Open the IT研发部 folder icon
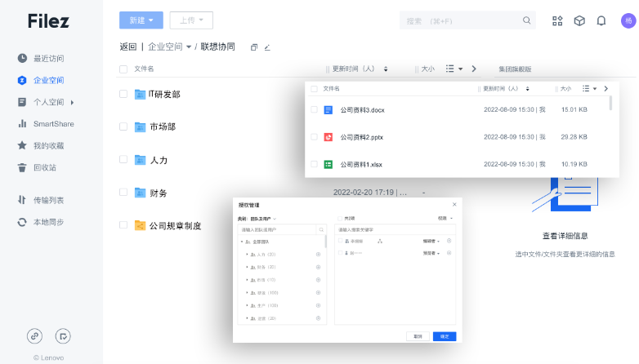639x364 pixels. coord(140,95)
